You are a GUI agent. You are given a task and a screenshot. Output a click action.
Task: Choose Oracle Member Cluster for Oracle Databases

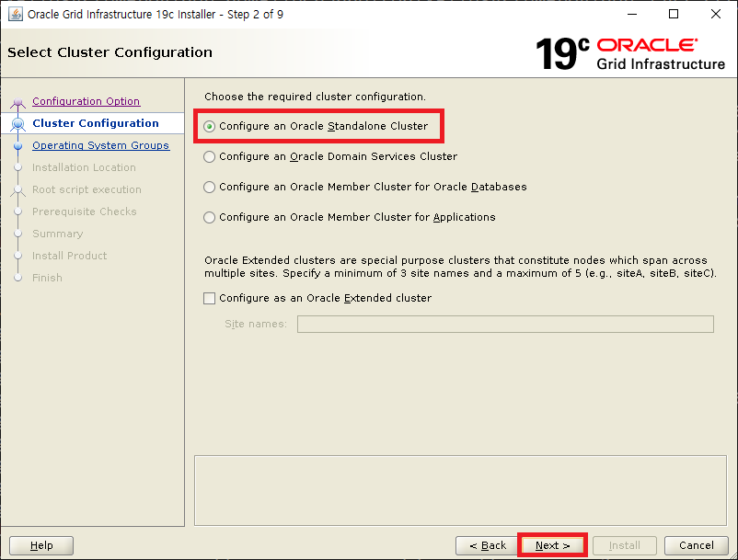(365, 188)
